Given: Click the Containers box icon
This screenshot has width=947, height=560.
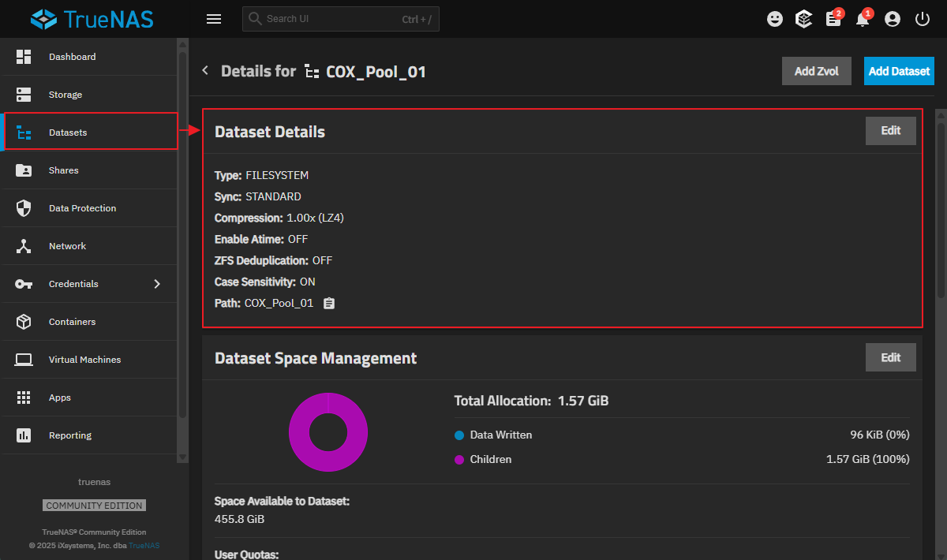Looking at the screenshot, I should pyautogui.click(x=24, y=322).
